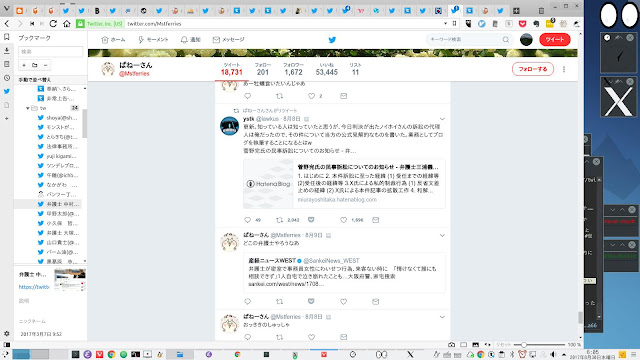640x360 pixels.
Task: Open Twitter Notifications
Action: tap(191, 40)
